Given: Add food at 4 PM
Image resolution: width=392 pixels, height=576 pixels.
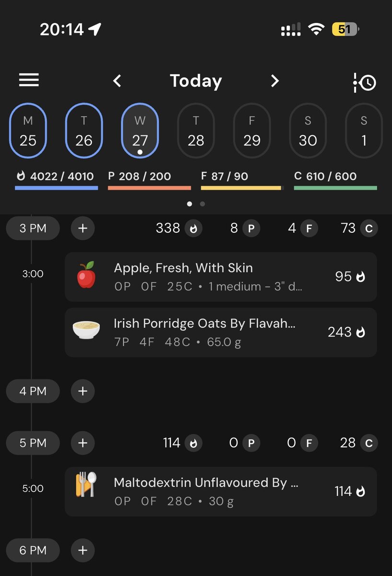Looking at the screenshot, I should click(83, 391).
